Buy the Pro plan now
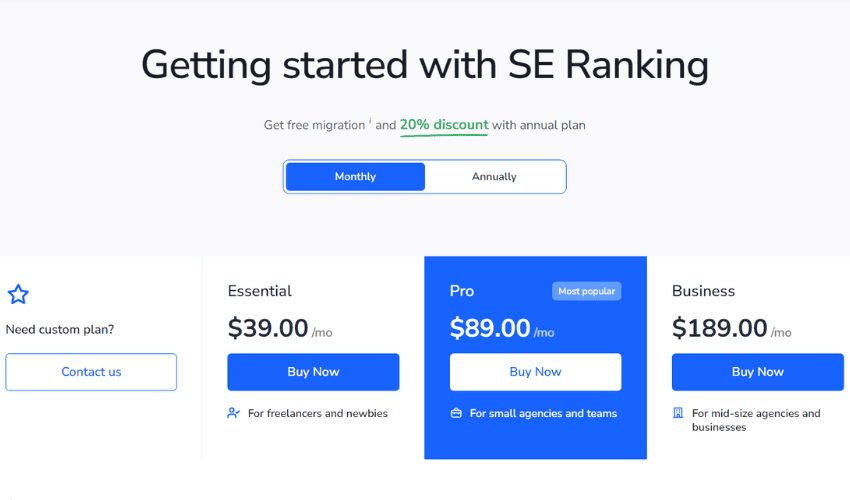The image size is (850, 500). click(535, 372)
